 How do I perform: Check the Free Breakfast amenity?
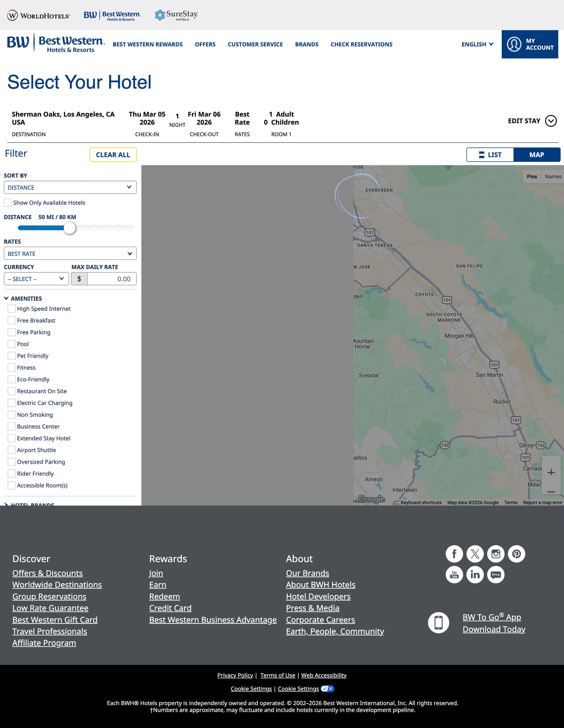point(12,321)
